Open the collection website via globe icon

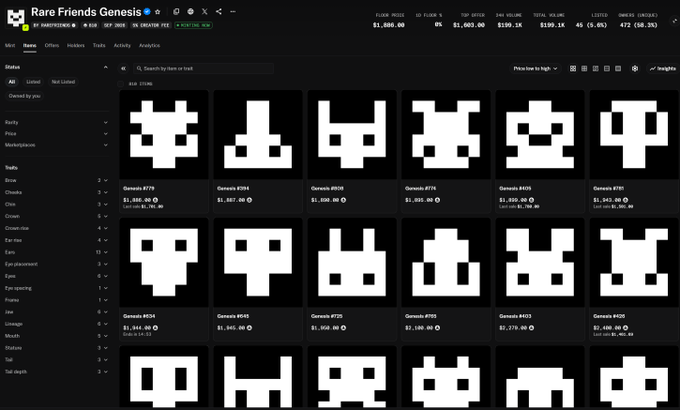tap(190, 12)
